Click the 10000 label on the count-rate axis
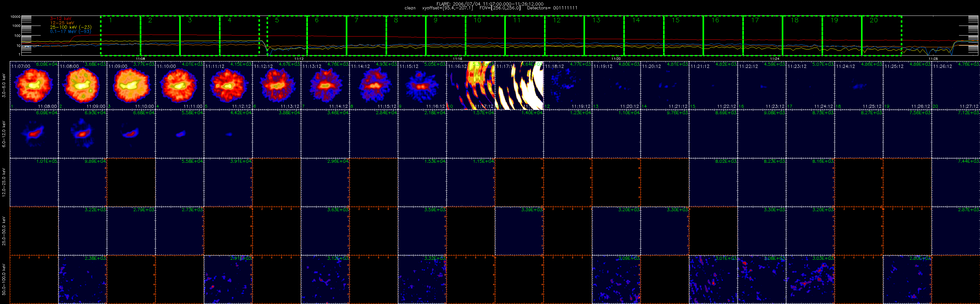Screen dimensions: 980x304 pos(15,17)
